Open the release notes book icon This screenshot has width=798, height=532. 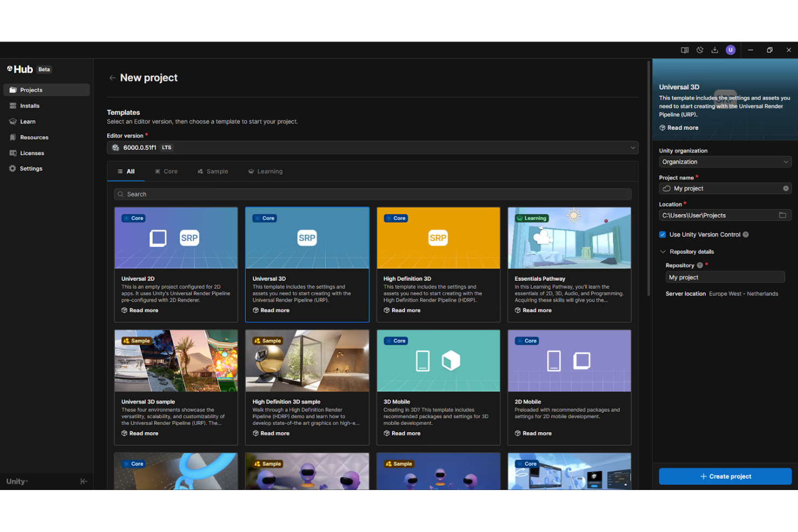coord(684,50)
